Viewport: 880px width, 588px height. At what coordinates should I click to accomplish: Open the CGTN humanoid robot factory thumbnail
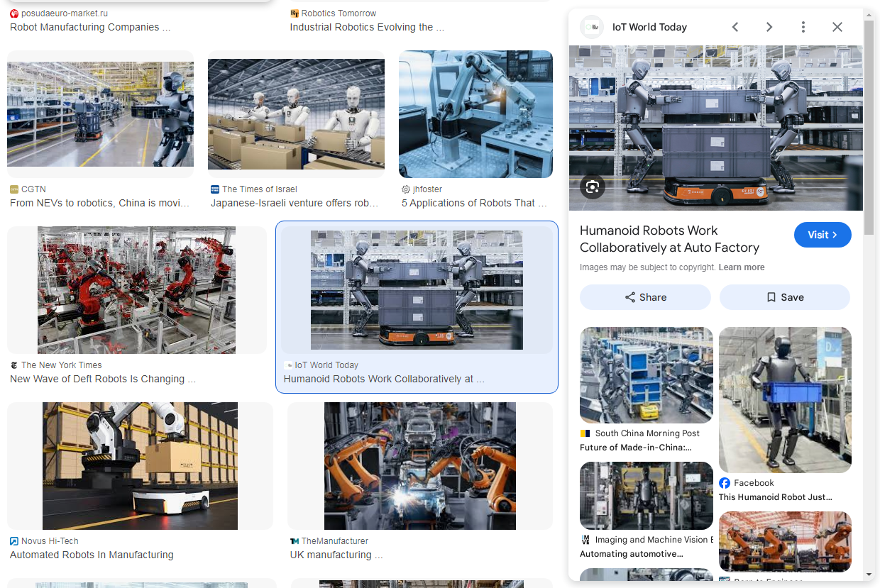[100, 114]
